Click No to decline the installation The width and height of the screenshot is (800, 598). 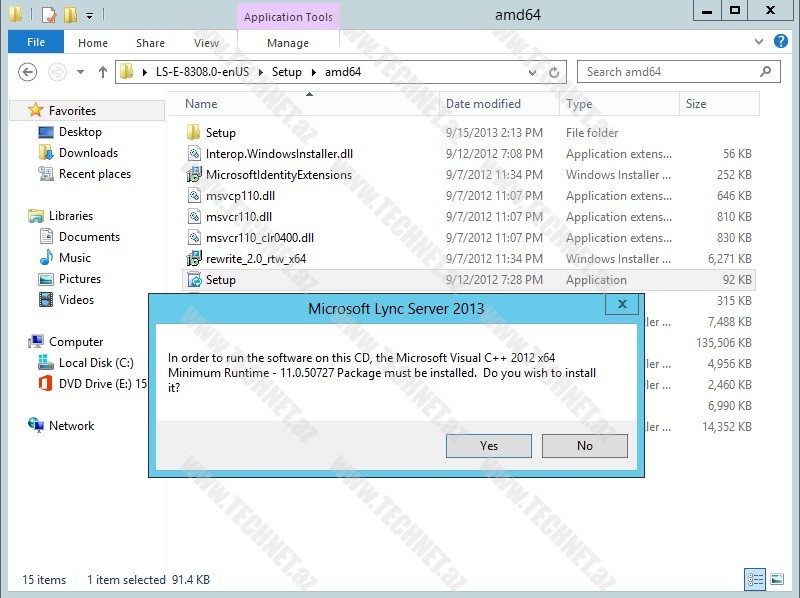585,445
